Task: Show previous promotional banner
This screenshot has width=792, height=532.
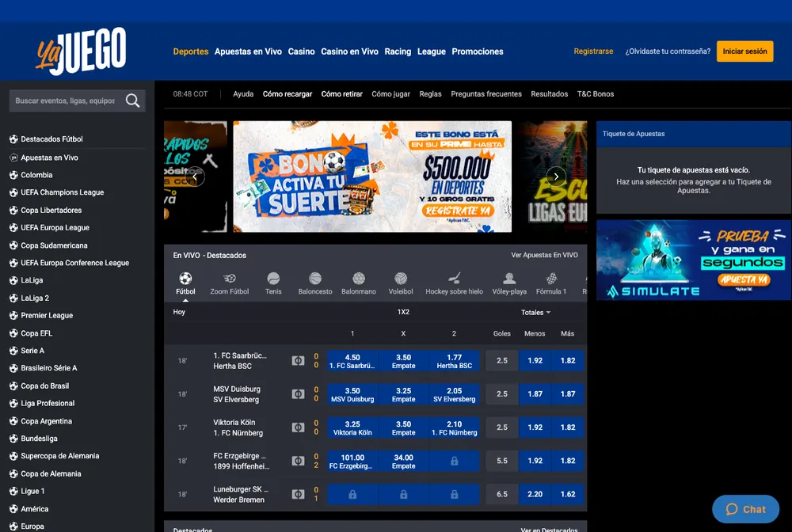Action: coord(195,177)
